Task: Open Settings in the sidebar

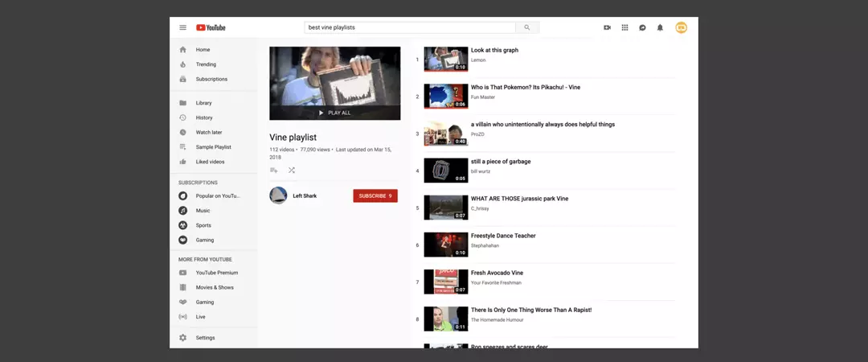Action: coord(205,338)
